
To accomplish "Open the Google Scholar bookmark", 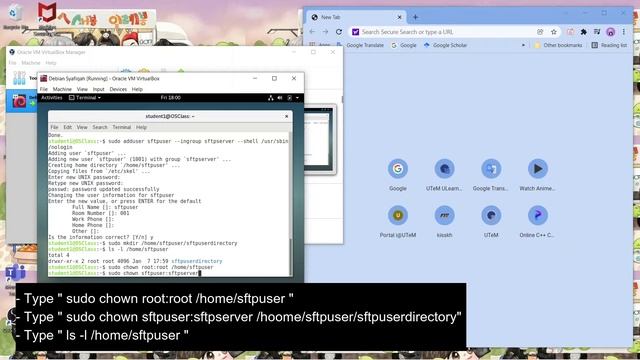I will click(445, 45).
